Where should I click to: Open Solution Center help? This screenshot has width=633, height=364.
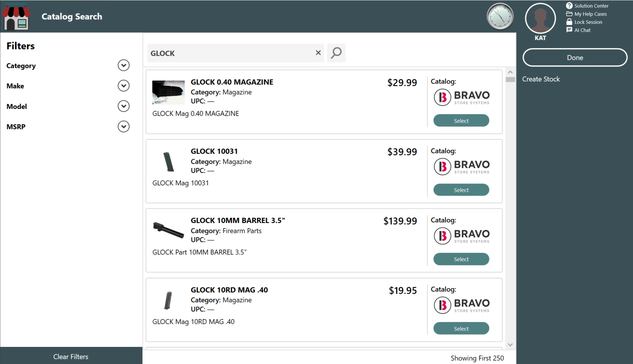click(591, 6)
